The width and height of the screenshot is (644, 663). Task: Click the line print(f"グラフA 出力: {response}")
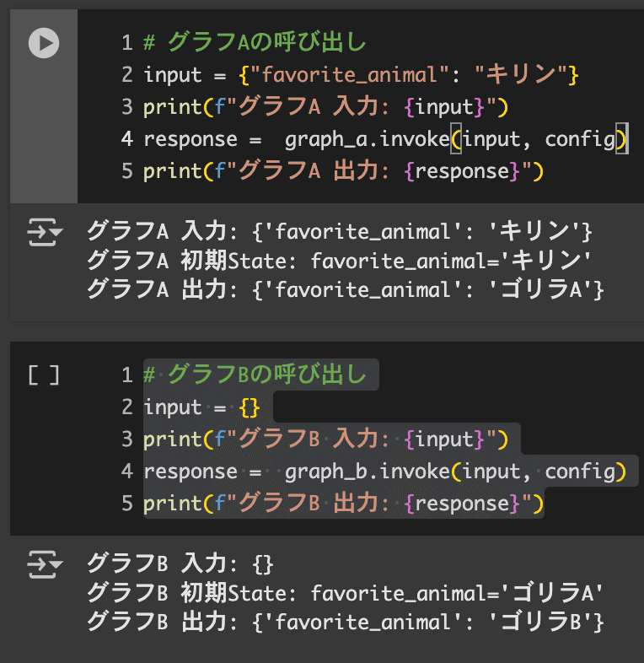(343, 171)
